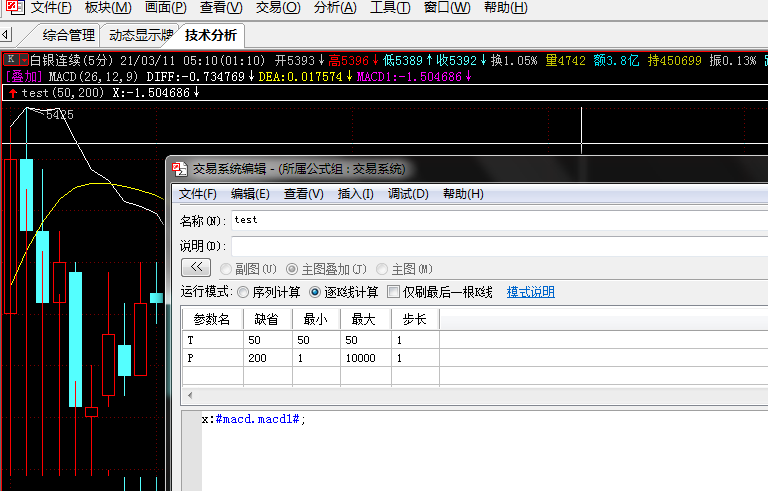
Task: Open editor 编辑(E) menu
Action: coord(250,194)
